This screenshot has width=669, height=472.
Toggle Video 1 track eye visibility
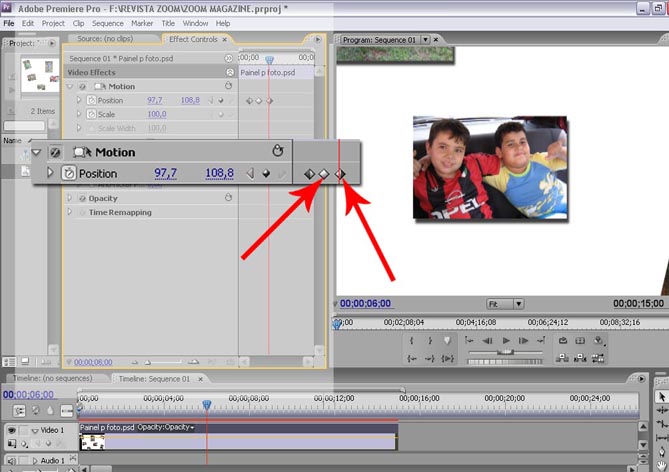tap(13, 430)
